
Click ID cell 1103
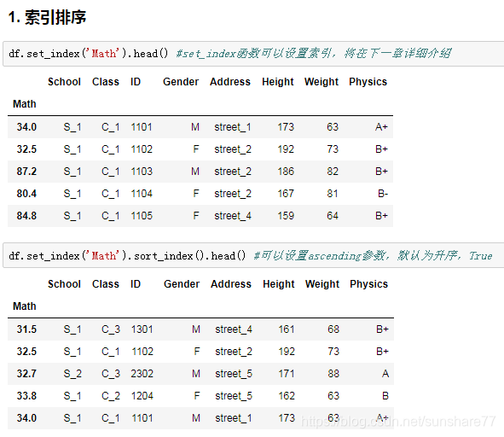point(142,172)
